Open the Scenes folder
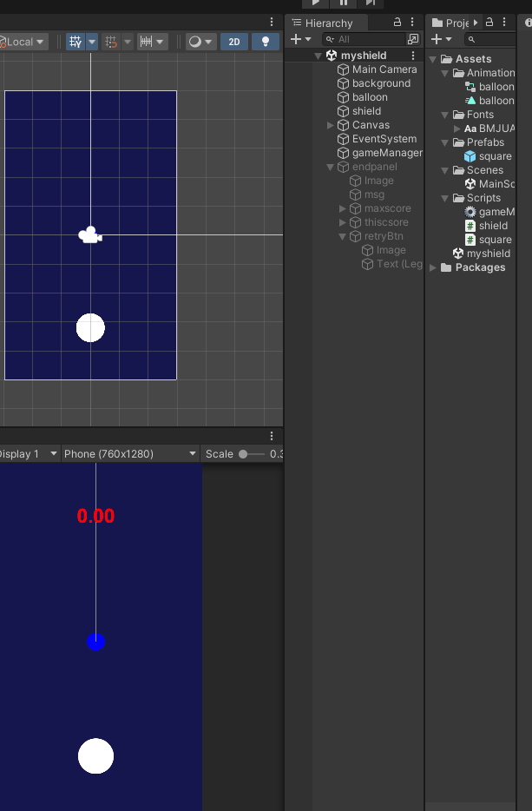532x811 pixels. pos(477,171)
